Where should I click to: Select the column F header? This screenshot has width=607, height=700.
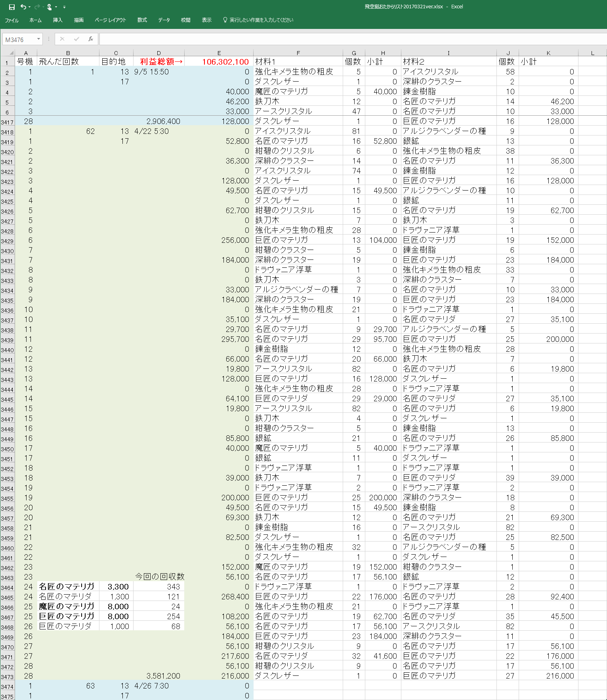pyautogui.click(x=298, y=53)
